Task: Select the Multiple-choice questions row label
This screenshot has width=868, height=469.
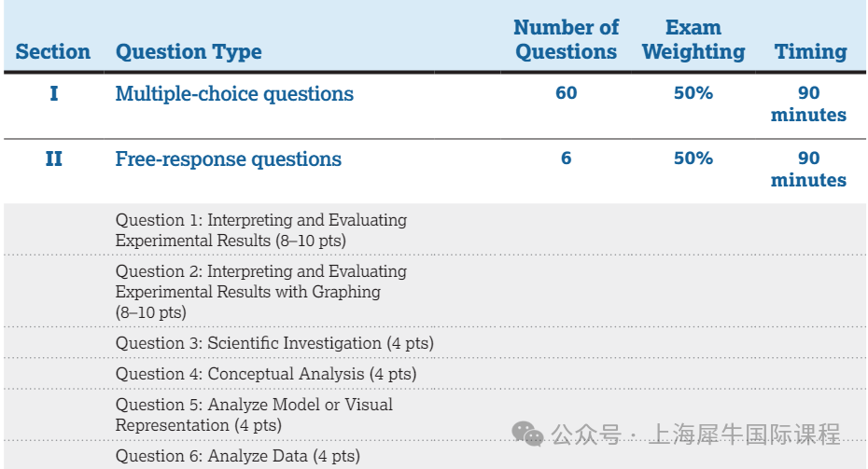Action: coord(234,93)
